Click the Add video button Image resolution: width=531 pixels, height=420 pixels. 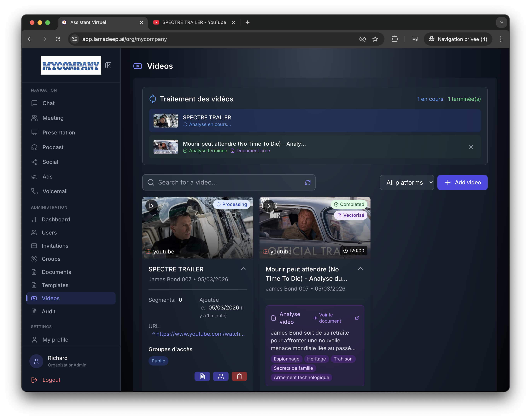462,182
